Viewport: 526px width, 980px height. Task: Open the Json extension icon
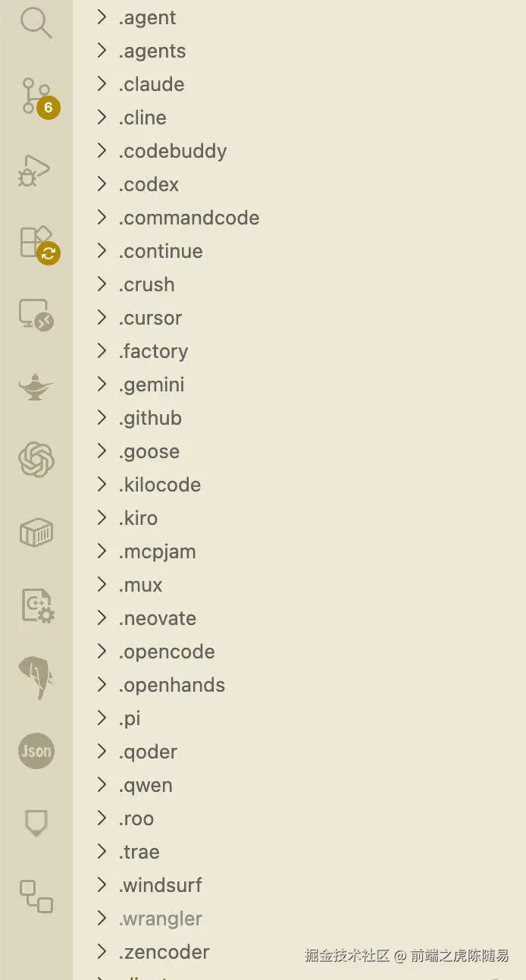point(36,751)
